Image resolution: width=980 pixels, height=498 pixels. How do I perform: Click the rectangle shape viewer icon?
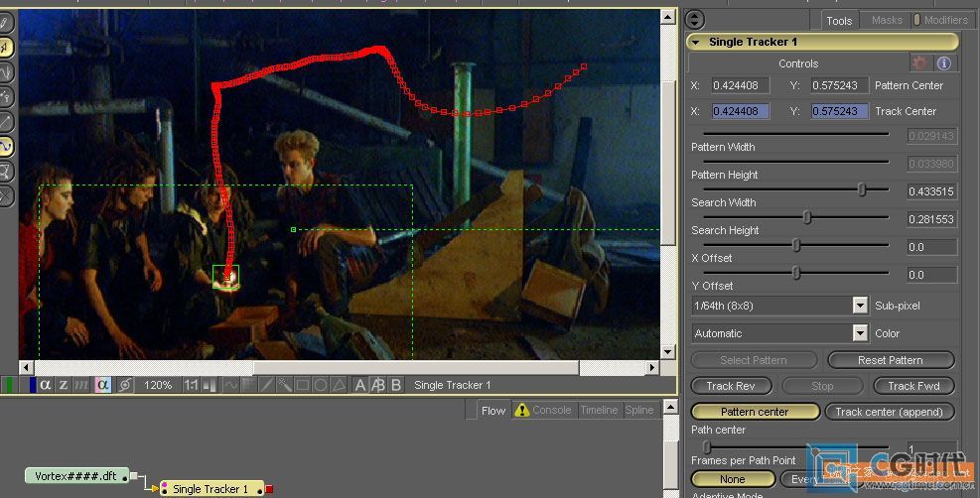[303, 385]
